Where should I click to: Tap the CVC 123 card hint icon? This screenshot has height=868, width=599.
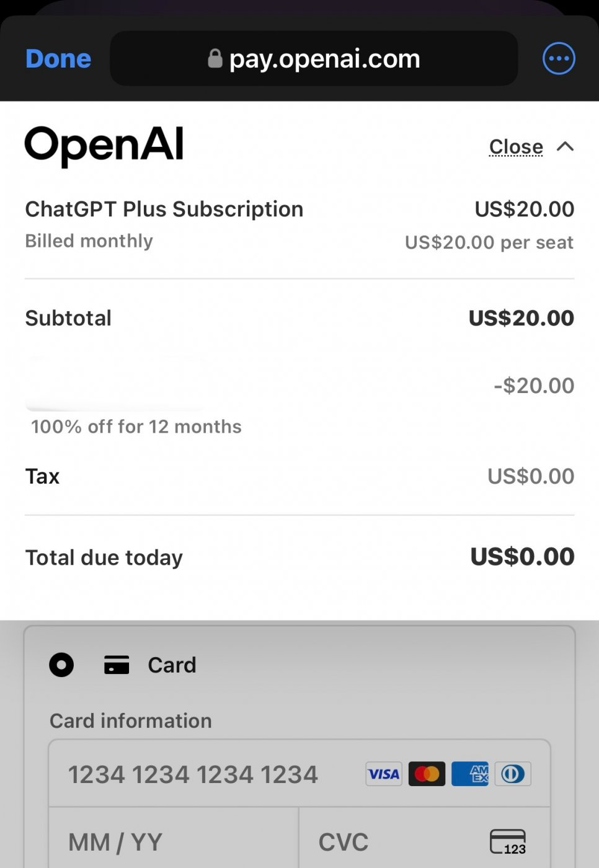point(507,842)
